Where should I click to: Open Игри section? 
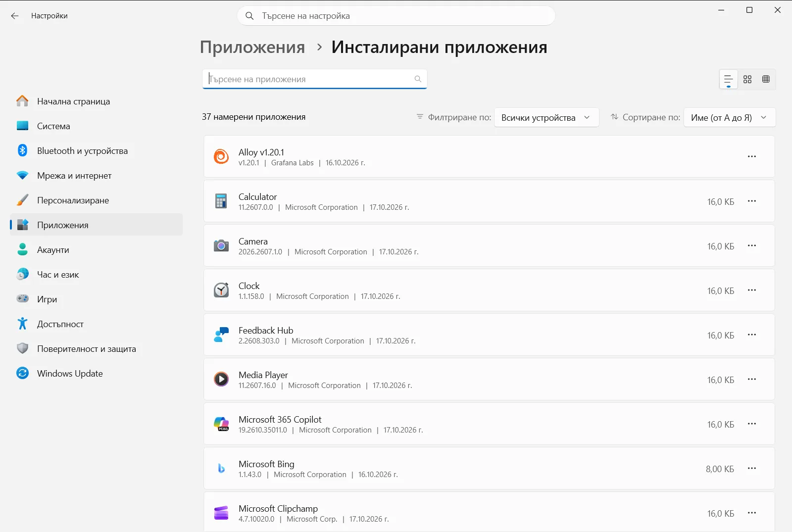click(97, 299)
